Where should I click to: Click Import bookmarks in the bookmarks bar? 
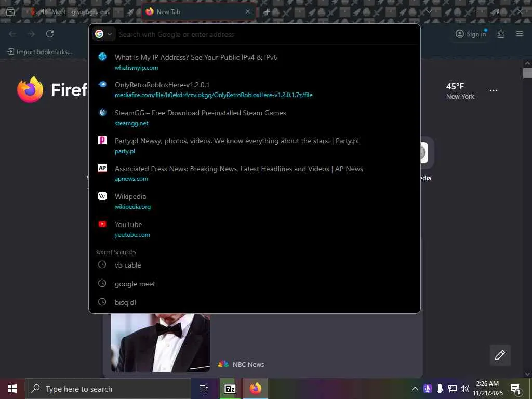click(x=39, y=52)
